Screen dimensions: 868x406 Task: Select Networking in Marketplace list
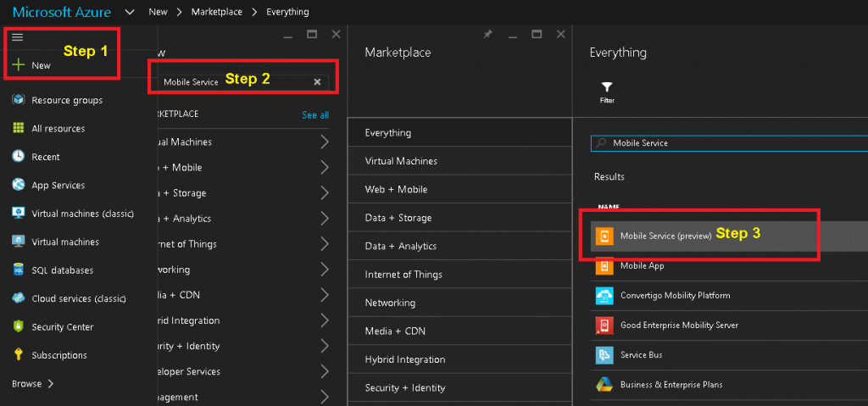click(459, 303)
